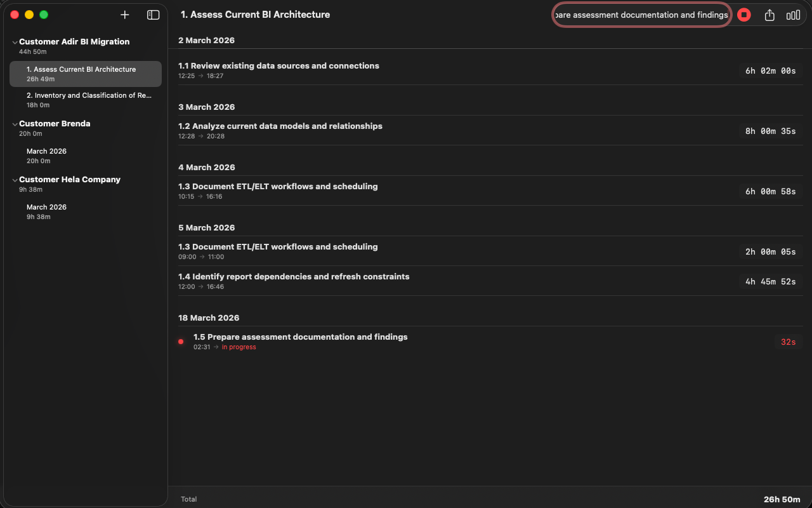Click the 8h 00m 35s duration badge

click(770, 131)
